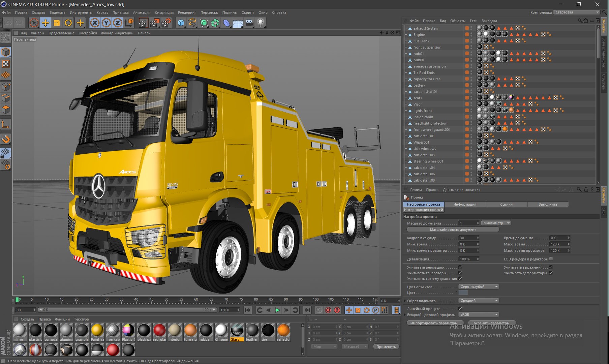This screenshot has height=364, width=609.
Task: Open the Миллиметр units dropdown
Action: (x=496, y=223)
